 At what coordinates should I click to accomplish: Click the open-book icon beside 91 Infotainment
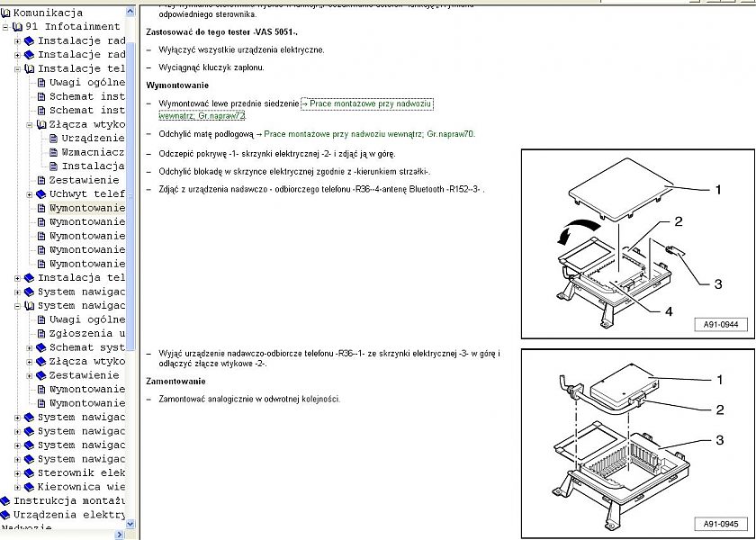pos(17,27)
